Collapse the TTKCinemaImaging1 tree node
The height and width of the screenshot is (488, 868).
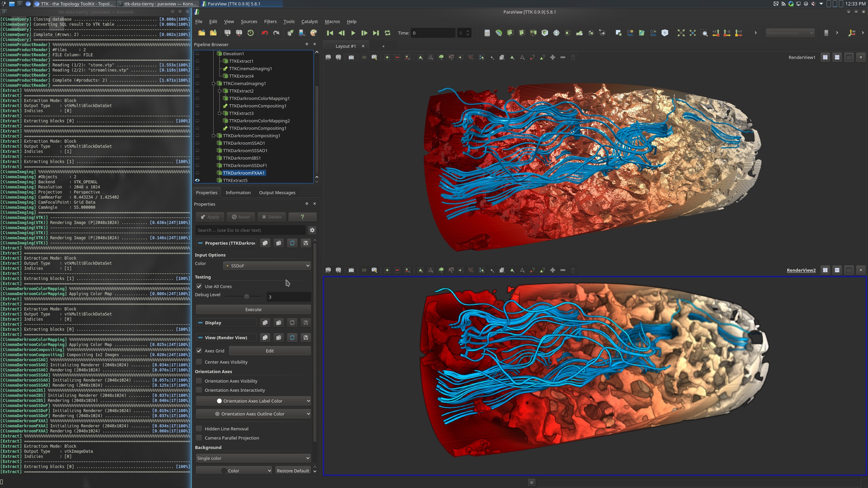214,83
